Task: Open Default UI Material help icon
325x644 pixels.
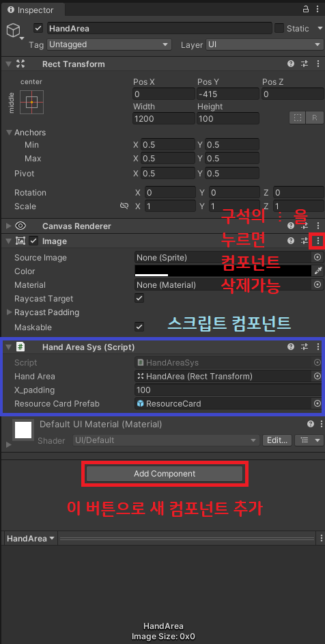Action: click(310, 425)
